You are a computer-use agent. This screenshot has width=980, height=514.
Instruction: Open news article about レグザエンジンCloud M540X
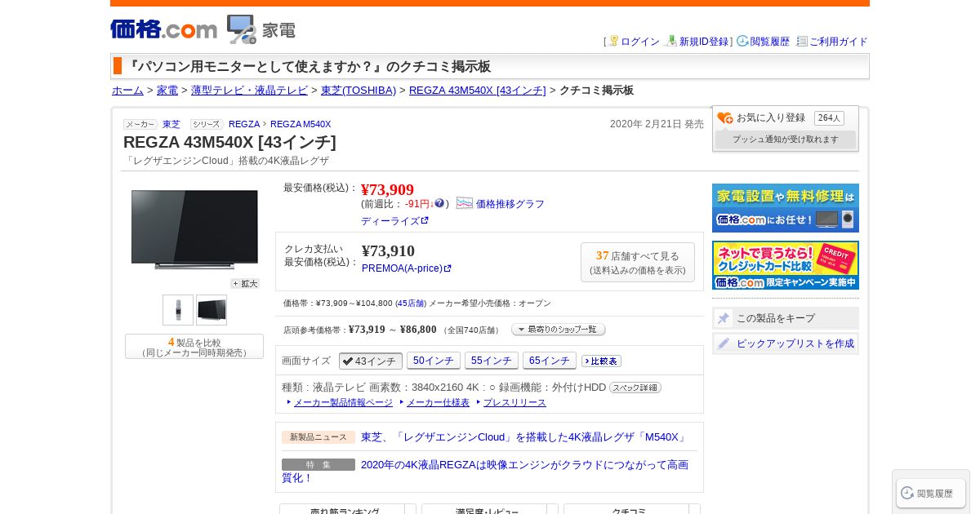pos(524,437)
